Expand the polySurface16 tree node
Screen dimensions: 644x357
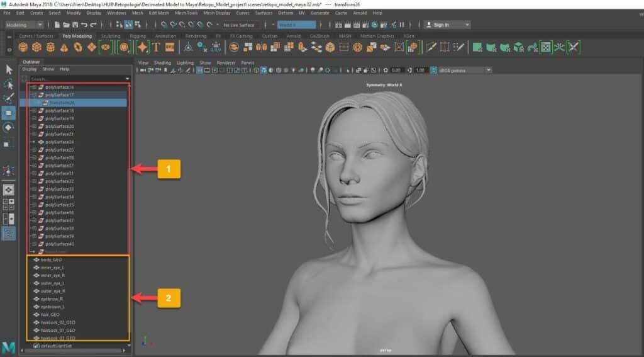click(x=34, y=87)
